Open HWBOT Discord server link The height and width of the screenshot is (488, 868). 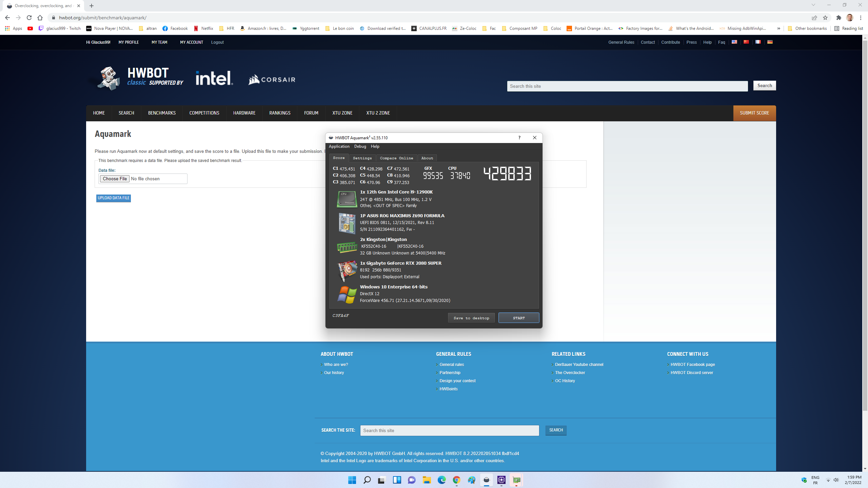tap(692, 373)
